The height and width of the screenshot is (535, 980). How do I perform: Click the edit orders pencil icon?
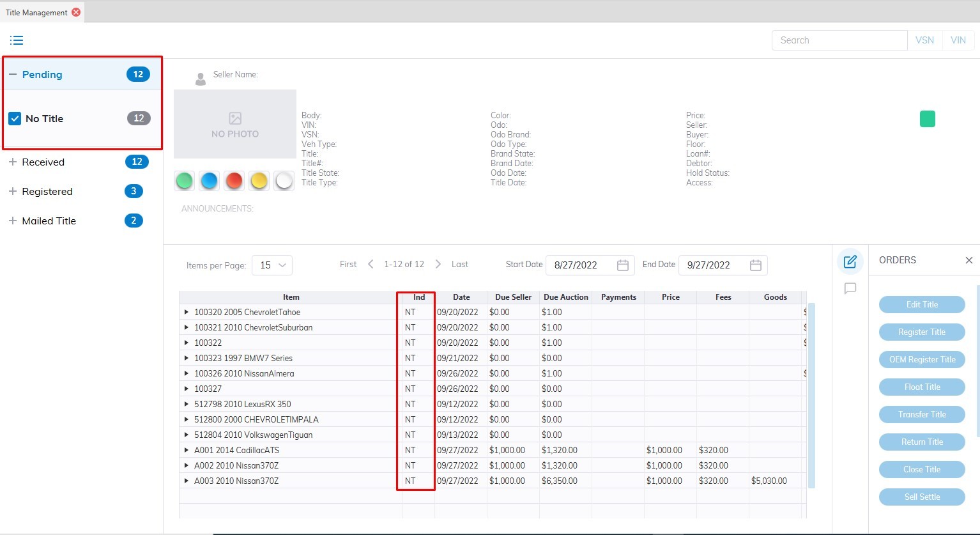[x=850, y=261]
